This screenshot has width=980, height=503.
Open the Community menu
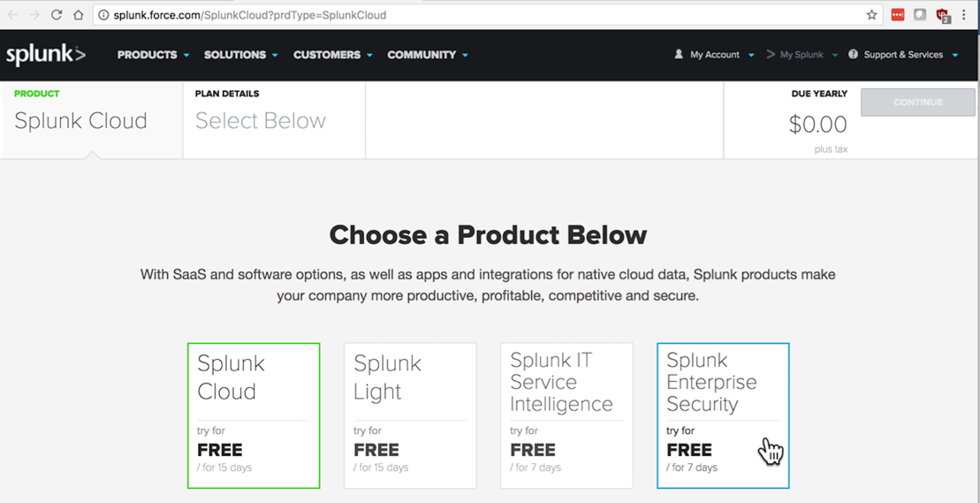tap(428, 55)
